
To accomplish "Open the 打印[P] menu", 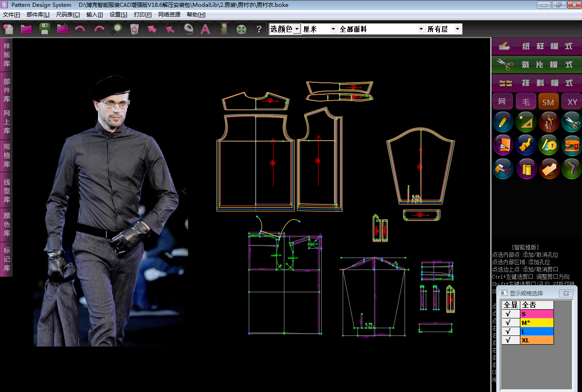I will pyautogui.click(x=143, y=15).
